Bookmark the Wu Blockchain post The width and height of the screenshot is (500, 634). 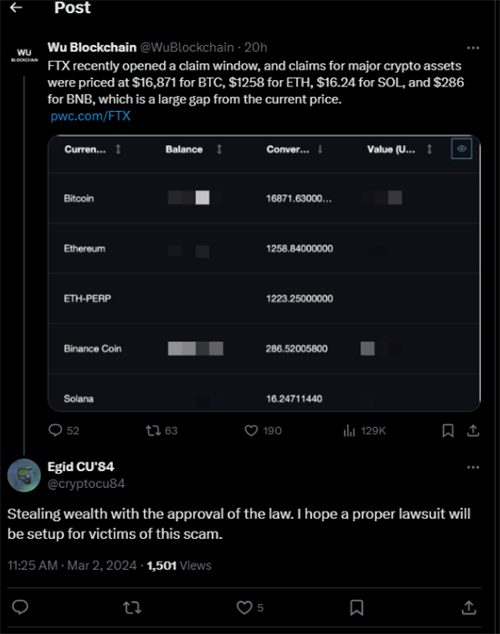click(448, 431)
